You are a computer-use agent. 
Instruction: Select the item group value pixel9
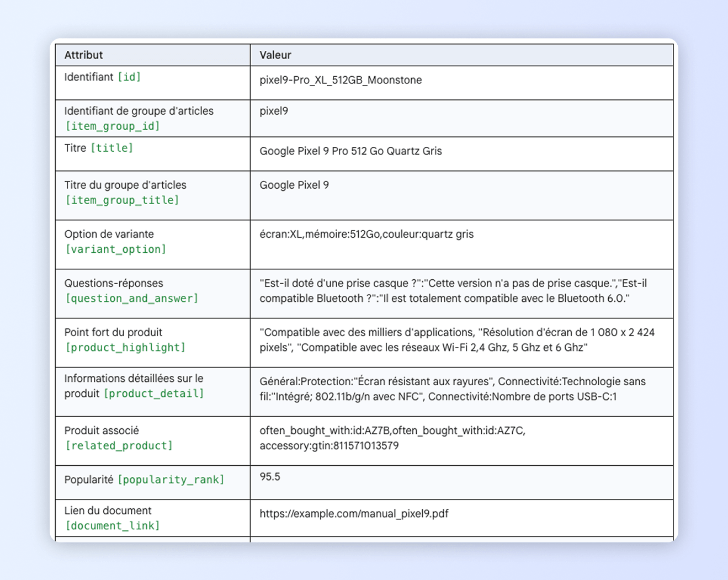[x=274, y=111]
